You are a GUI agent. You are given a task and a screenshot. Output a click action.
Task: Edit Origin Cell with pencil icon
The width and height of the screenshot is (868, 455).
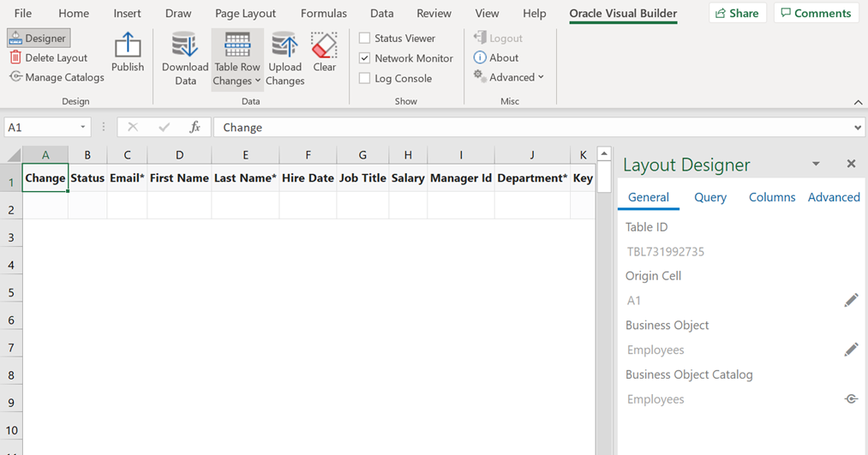[852, 300]
